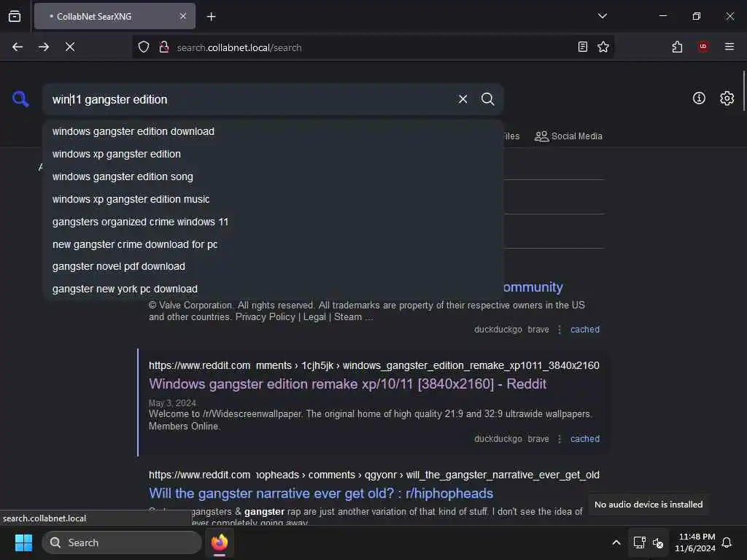
Task: Go forward with the browser forward arrow
Action: pos(44,47)
